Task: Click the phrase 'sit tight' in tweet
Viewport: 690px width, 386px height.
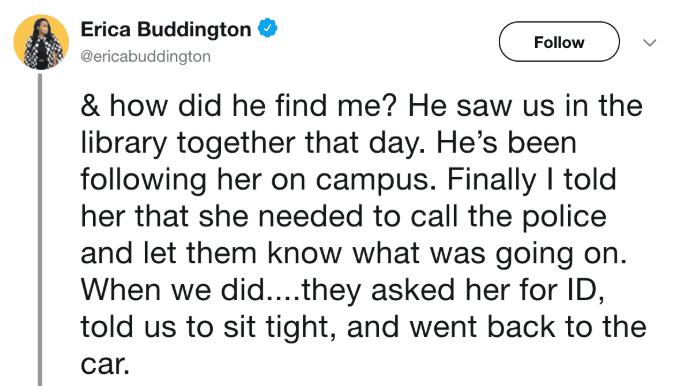Action: [x=281, y=327]
